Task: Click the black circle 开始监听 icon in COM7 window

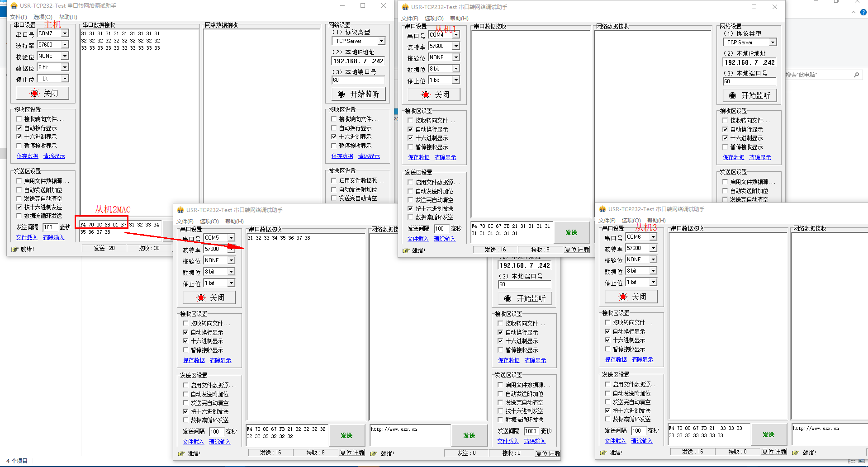Action: (x=341, y=94)
